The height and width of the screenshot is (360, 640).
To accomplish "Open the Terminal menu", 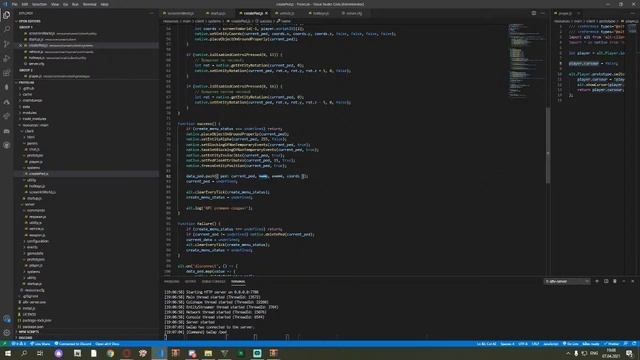I will [90, 4].
